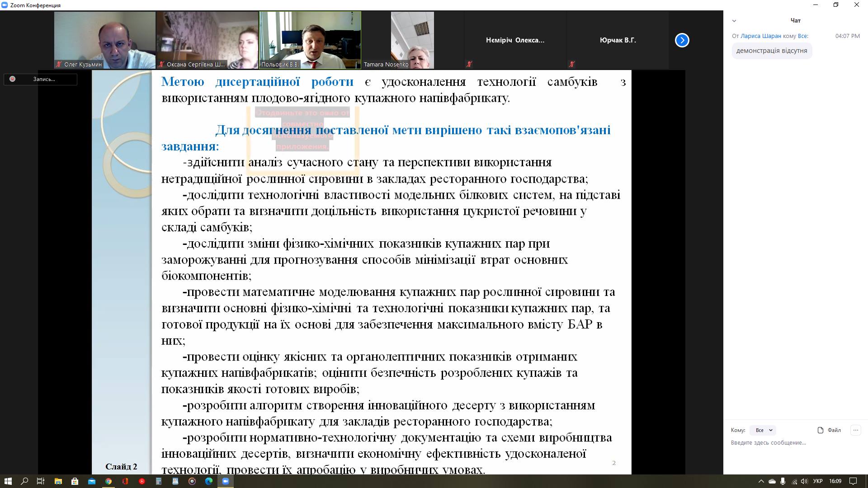The width and height of the screenshot is (868, 488).
Task: Click muted mic icon on Немірич tile
Action: pos(469,64)
